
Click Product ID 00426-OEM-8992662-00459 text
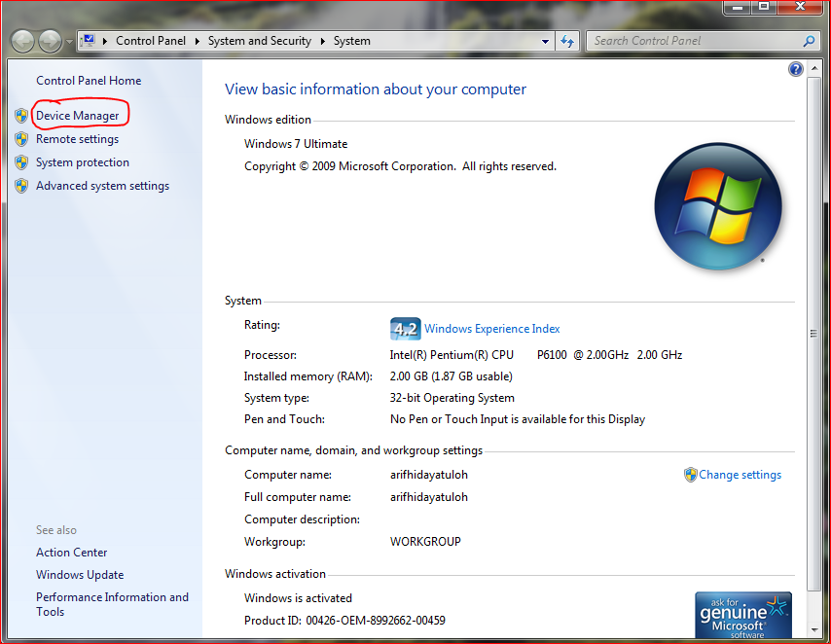click(344, 620)
